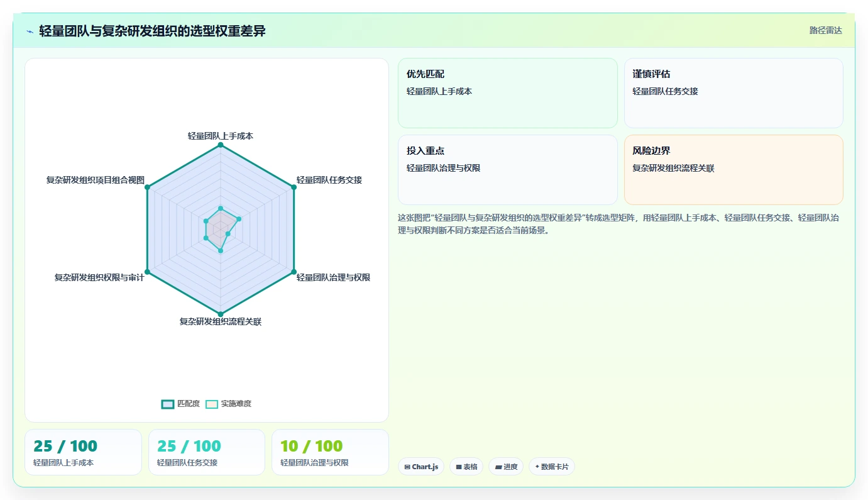Select the 进度 tag chip
This screenshot has width=868, height=500.
pos(506,467)
